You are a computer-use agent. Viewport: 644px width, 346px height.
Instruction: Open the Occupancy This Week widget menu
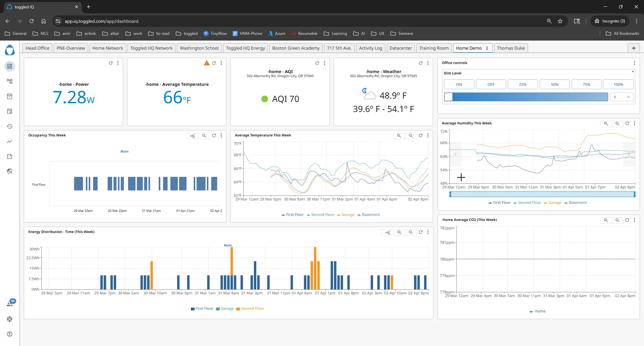pos(221,136)
